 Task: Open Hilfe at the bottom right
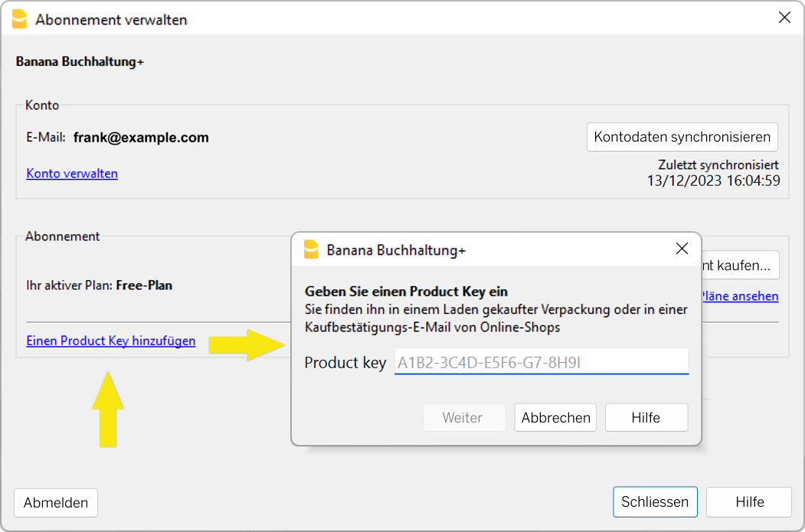pyautogui.click(x=748, y=501)
